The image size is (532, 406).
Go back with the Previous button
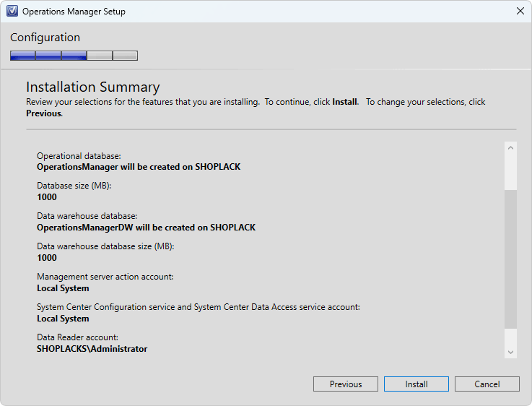point(345,384)
